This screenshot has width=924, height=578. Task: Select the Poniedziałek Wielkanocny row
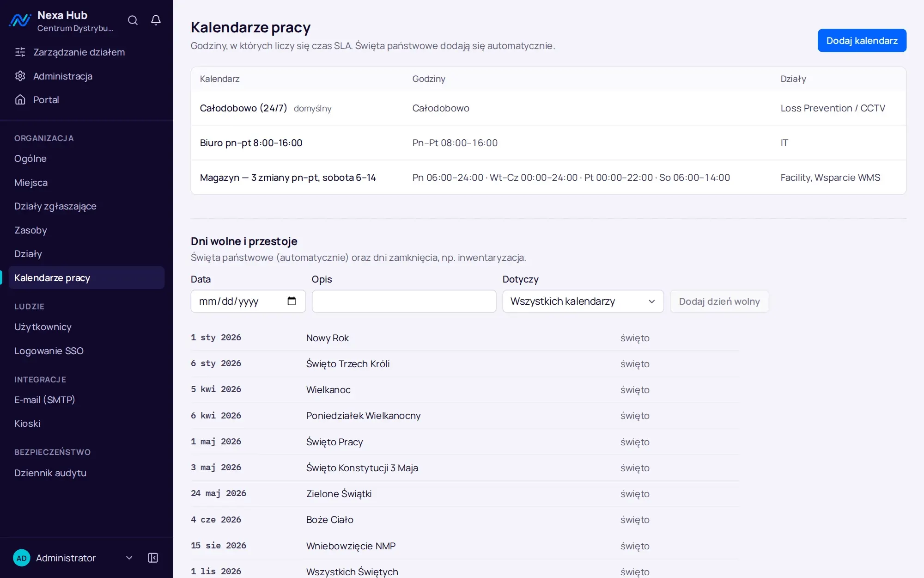[x=465, y=416]
